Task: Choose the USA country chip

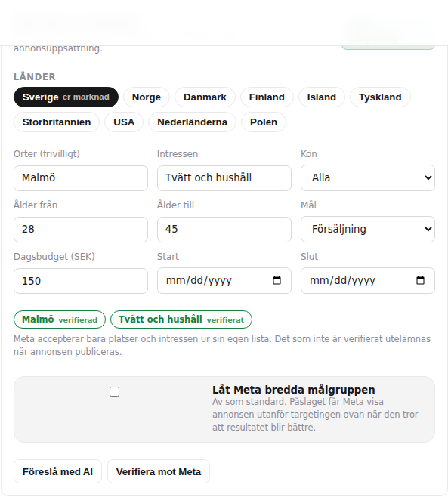Action: pyautogui.click(x=124, y=122)
